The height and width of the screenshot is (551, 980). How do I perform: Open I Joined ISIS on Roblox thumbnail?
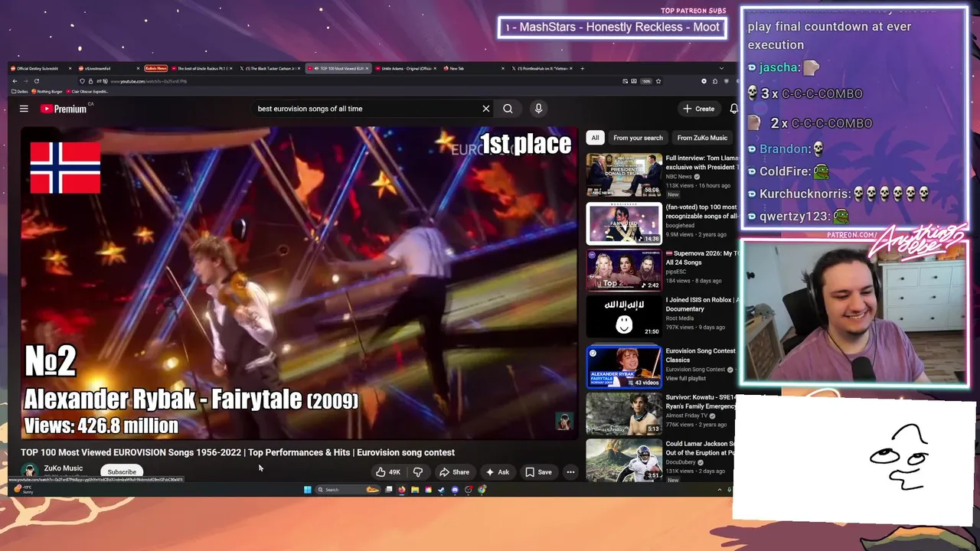click(x=624, y=317)
